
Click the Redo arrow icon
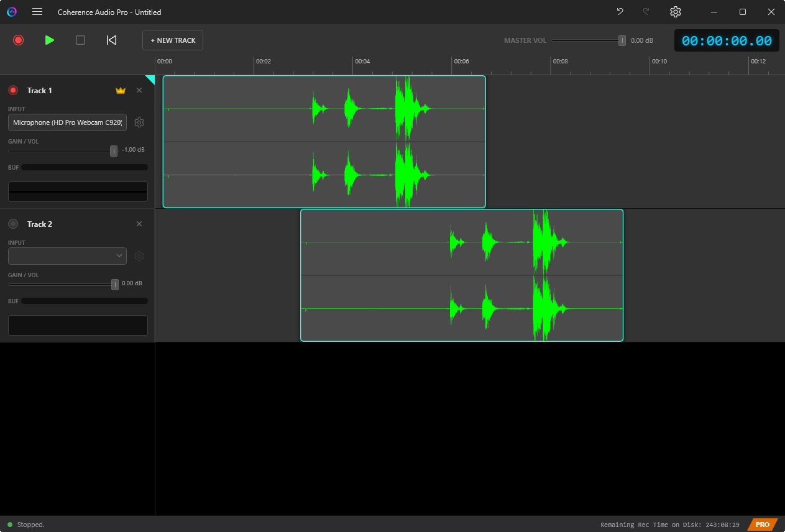point(646,12)
